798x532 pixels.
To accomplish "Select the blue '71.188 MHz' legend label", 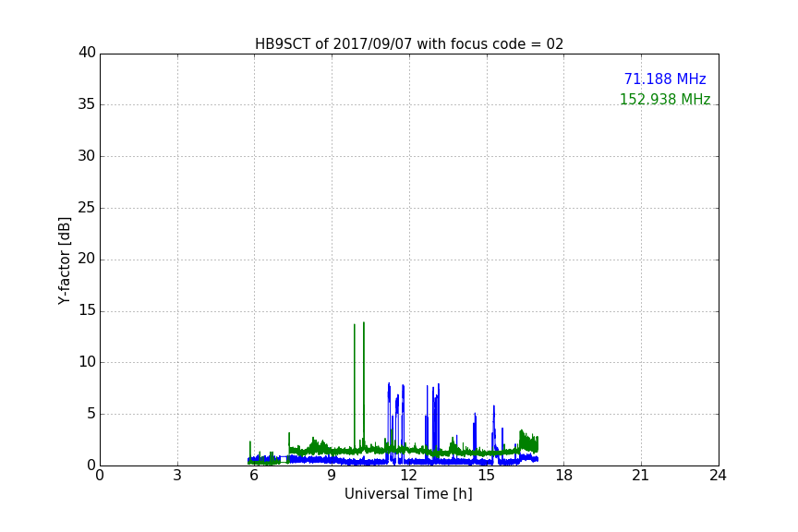I will (x=665, y=79).
